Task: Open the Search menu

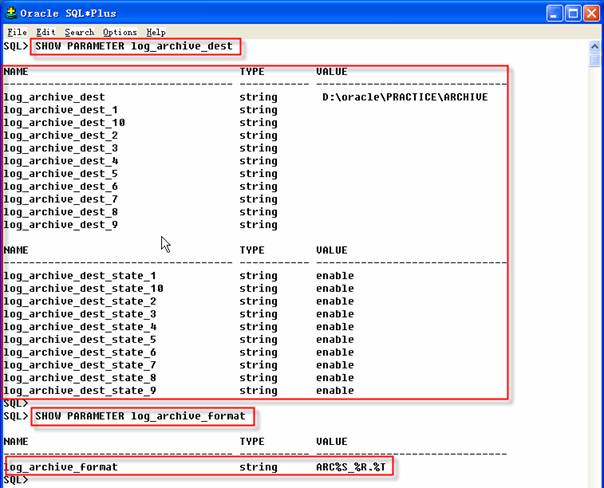Action: 79,32
